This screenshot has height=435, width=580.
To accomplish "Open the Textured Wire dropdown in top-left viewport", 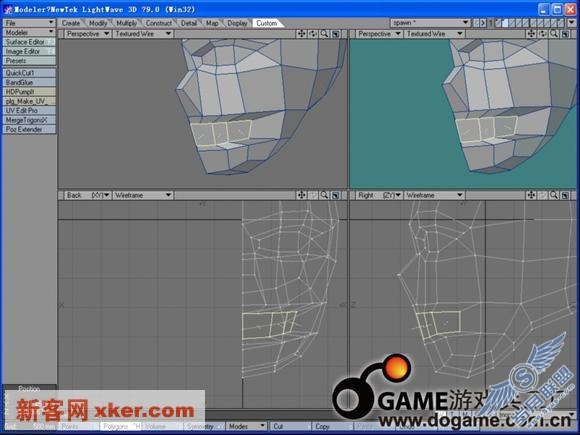I will (x=142, y=34).
